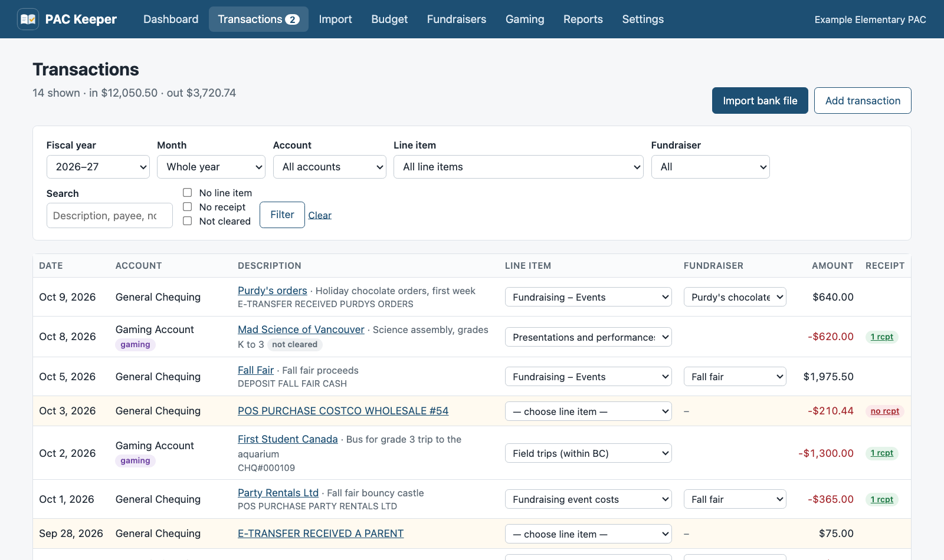Change line item for Purdy's orders row
The image size is (944, 560).
click(588, 297)
